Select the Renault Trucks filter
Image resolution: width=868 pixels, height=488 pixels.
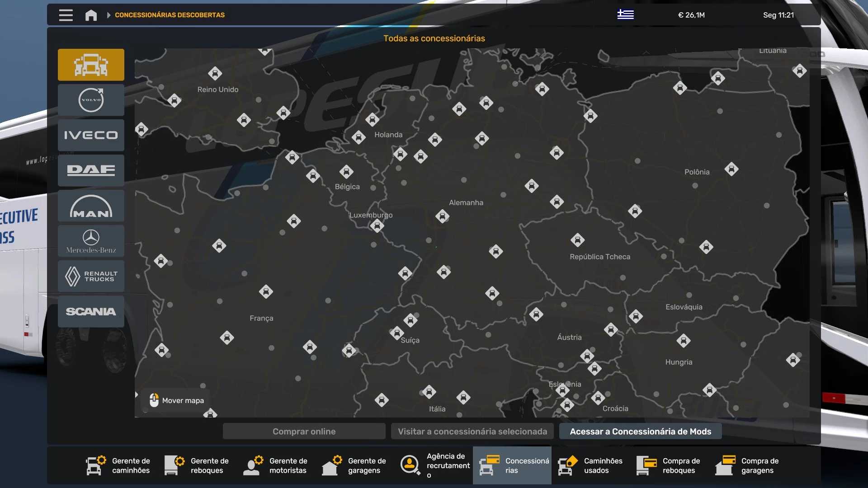[x=90, y=276]
